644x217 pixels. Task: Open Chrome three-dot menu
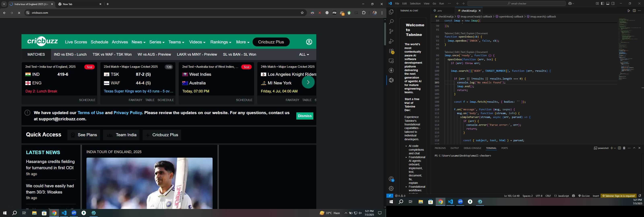tap(382, 13)
